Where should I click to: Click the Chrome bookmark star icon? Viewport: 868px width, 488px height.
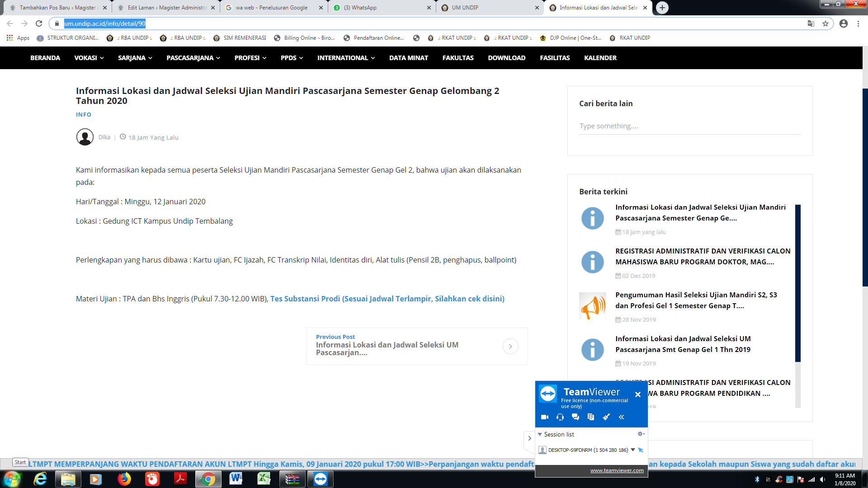click(x=826, y=23)
